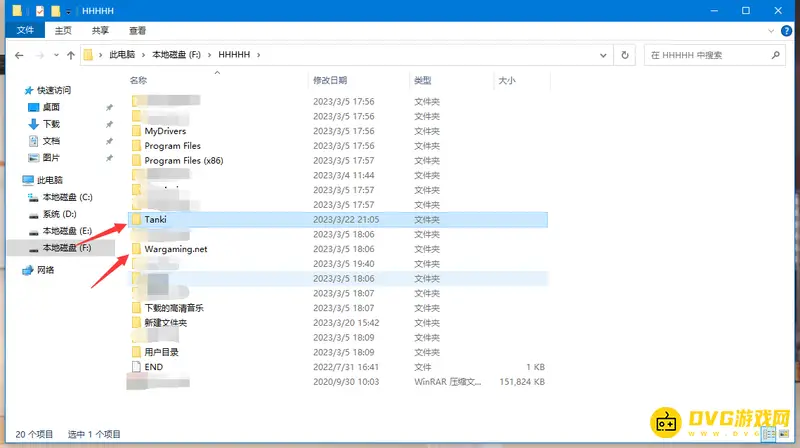Screen dimensions: 800x448
Task: Open the help question mark icon
Action: point(786,31)
